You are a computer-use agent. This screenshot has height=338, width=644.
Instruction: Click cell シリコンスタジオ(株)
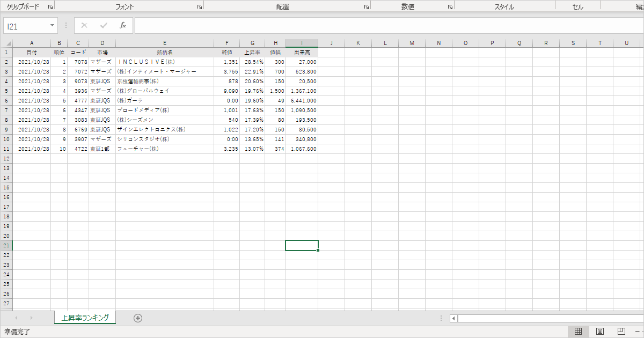165,139
